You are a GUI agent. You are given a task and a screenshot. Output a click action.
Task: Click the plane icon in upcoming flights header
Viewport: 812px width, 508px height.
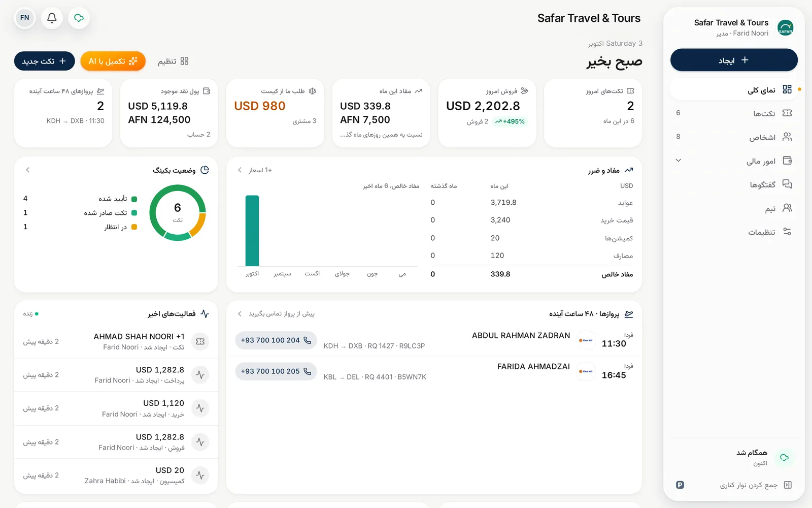pos(629,314)
